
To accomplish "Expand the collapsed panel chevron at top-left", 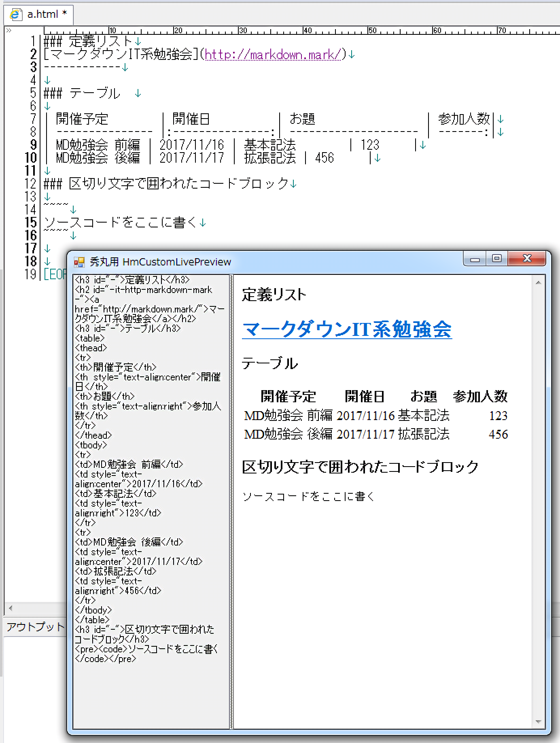I will 8,30.
